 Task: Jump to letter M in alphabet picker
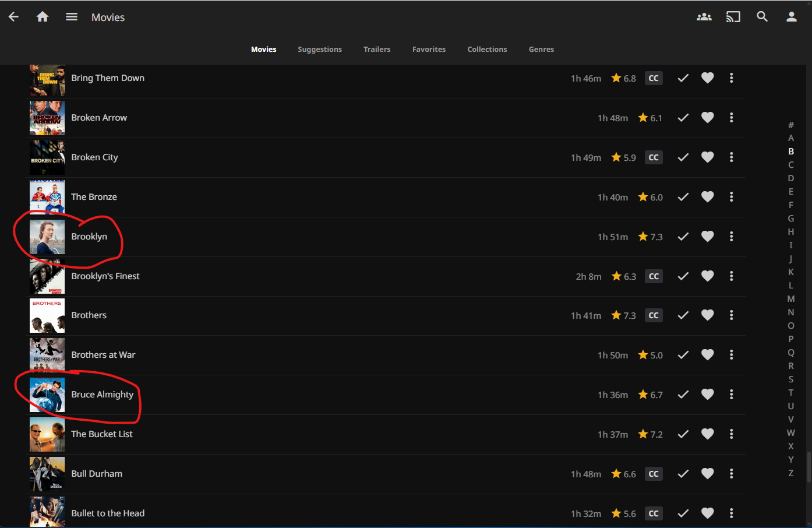point(790,299)
